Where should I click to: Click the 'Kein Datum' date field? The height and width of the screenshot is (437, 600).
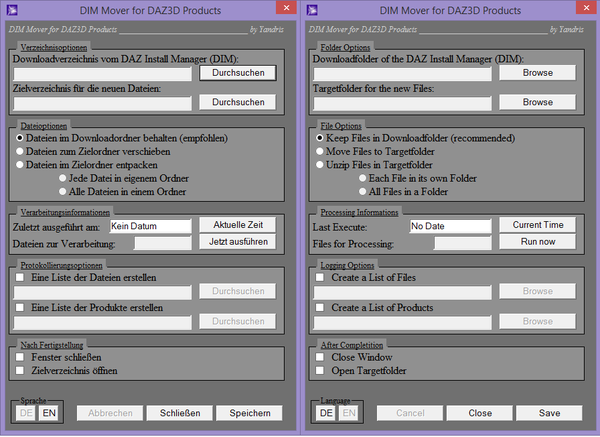click(x=150, y=226)
